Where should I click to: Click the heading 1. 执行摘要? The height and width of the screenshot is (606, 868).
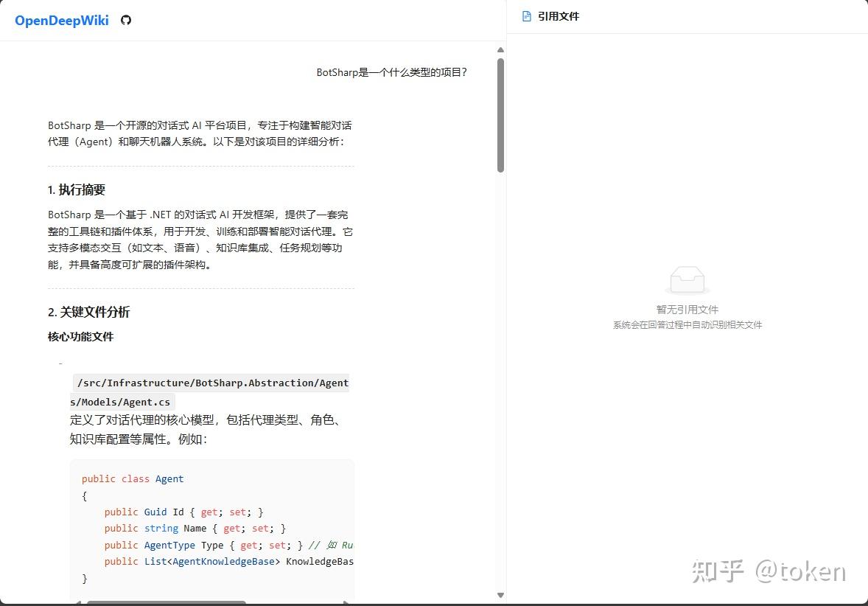tap(77, 189)
